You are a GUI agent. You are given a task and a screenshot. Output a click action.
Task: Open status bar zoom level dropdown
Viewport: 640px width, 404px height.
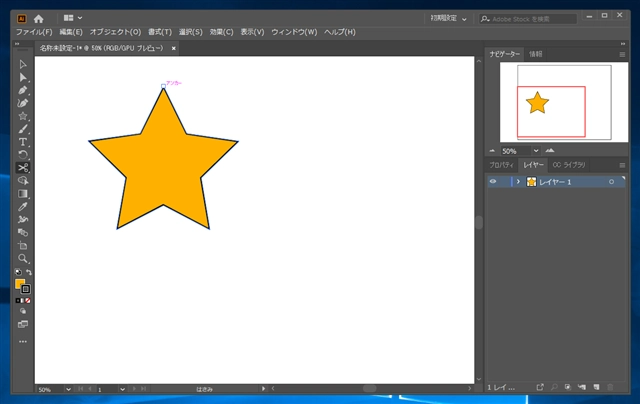(68, 389)
